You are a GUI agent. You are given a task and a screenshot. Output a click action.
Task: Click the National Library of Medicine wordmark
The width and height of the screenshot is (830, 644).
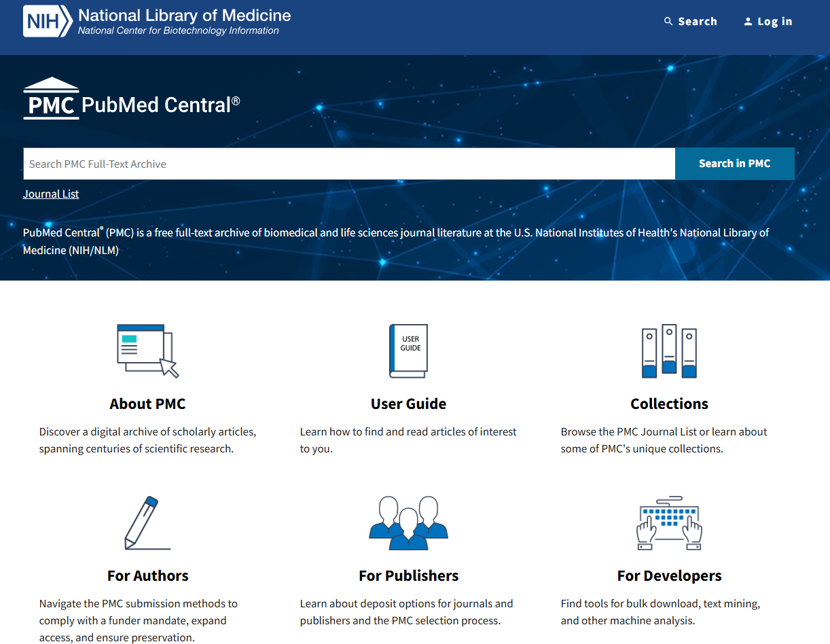(x=184, y=16)
